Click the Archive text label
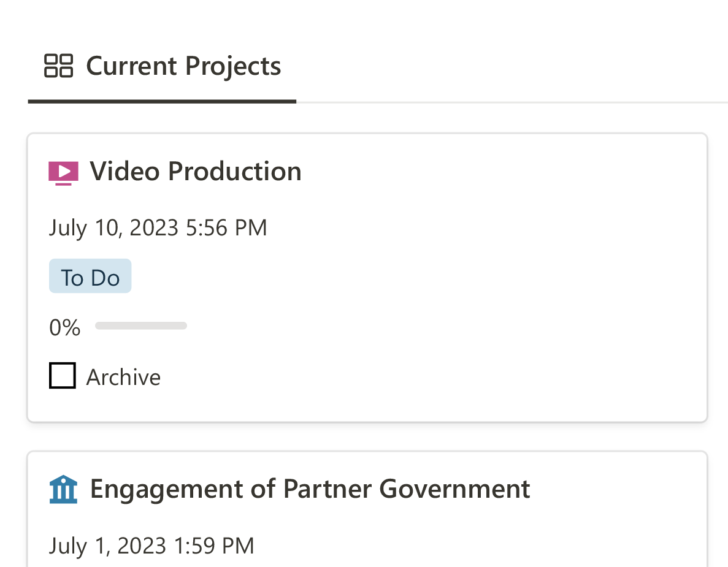This screenshot has width=728, height=567. pos(123,377)
